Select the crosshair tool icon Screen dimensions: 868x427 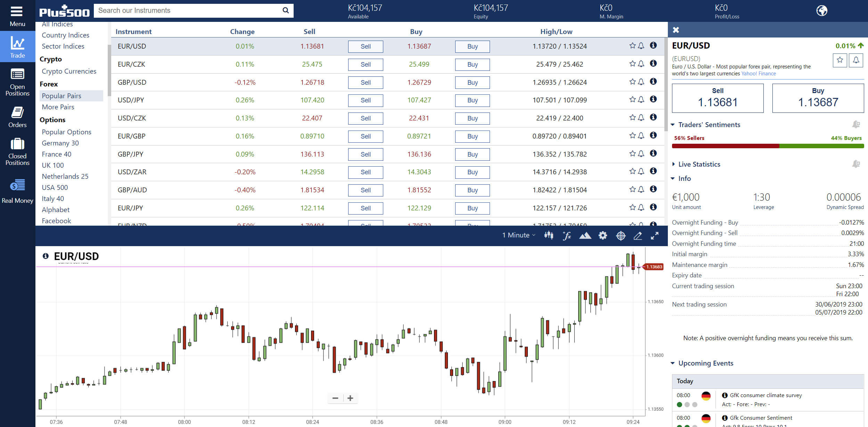[621, 236]
